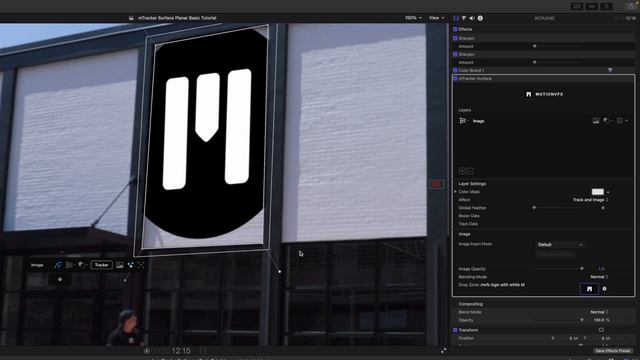Screen dimensions: 640x360
Task: Click the corner frame icon in the on-screen toolbar
Action: tap(141, 265)
